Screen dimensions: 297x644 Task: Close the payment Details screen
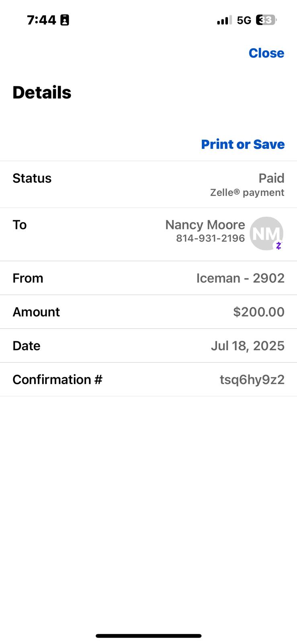click(x=266, y=53)
